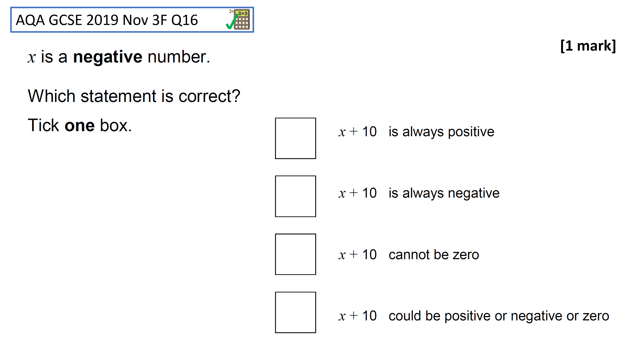This screenshot has height=362, width=644.
Task: Click 'cannot be zero' statement text
Action: coord(434,255)
